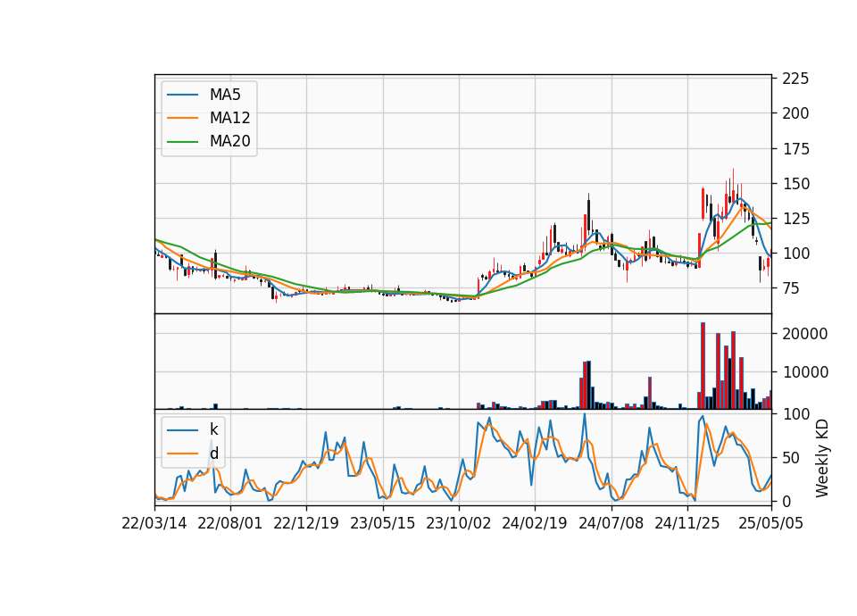The width and height of the screenshot is (857, 616).
Task: Click the 75 price axis label
Action: (791, 288)
